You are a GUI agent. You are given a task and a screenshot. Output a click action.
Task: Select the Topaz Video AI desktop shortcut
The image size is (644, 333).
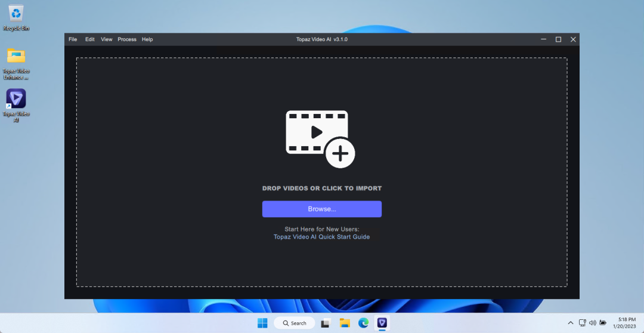coord(16,105)
